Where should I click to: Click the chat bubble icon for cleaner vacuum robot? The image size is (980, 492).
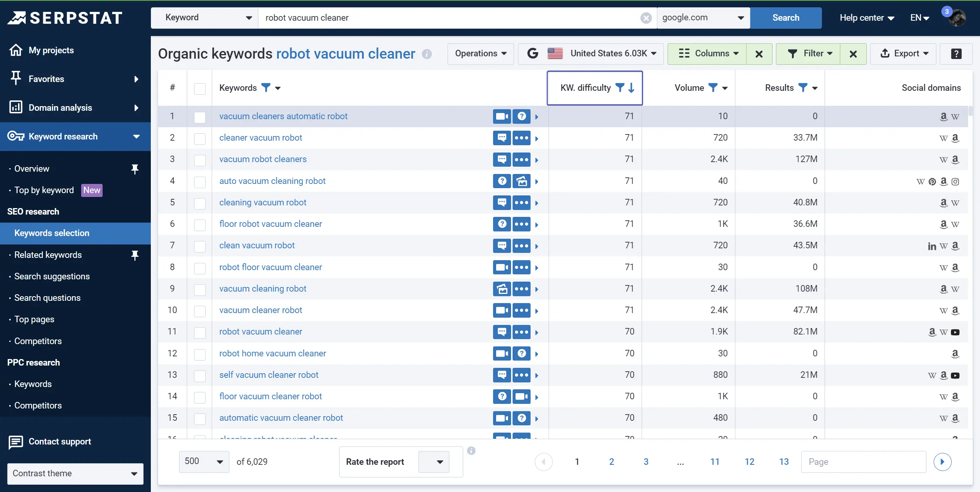click(502, 138)
